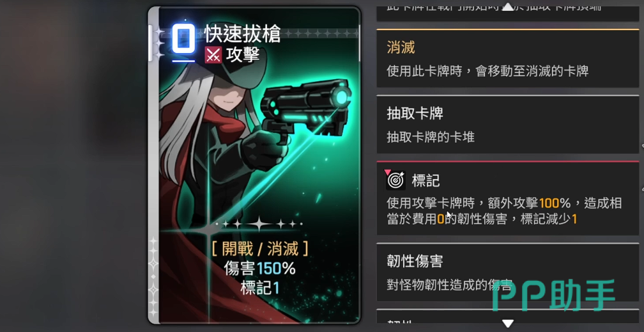Screen dimensions: 644x332
Task: Select the 抽取卡牌 keyword entry
Action: (x=508, y=124)
